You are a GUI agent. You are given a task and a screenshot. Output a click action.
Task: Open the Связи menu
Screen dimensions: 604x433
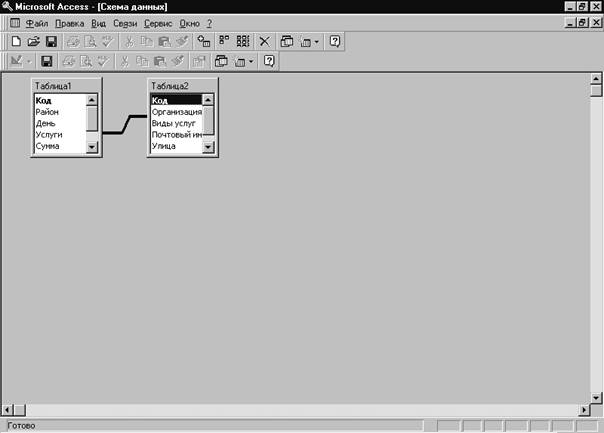[x=125, y=23]
